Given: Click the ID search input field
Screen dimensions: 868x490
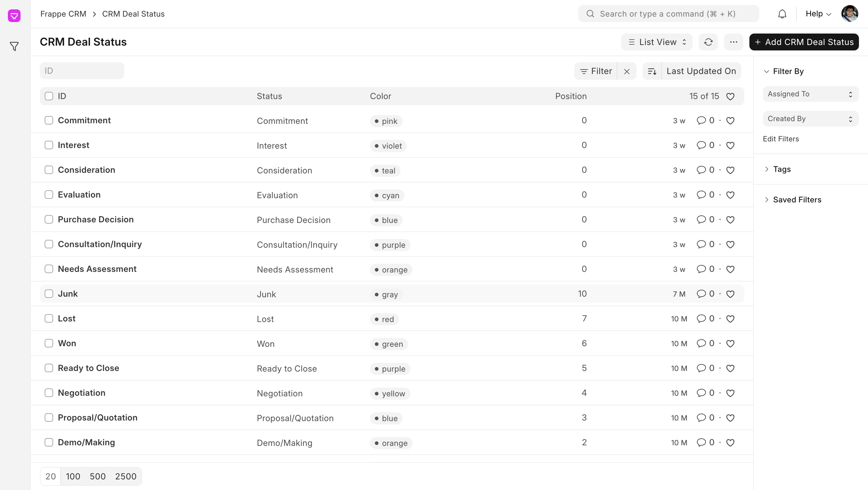Looking at the screenshot, I should click(x=82, y=71).
